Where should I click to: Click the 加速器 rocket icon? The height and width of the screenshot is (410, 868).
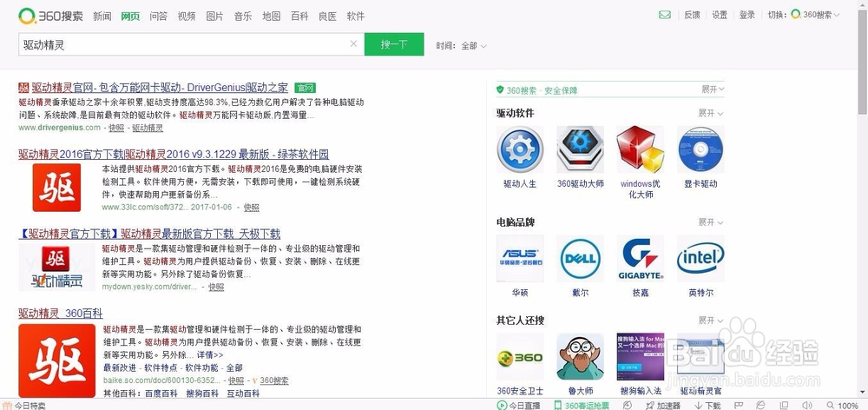tap(650, 406)
